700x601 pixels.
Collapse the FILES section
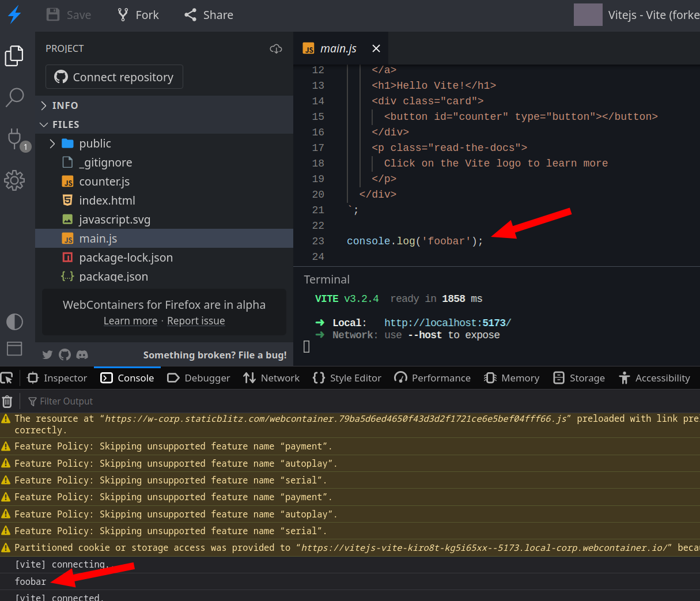pos(164,124)
